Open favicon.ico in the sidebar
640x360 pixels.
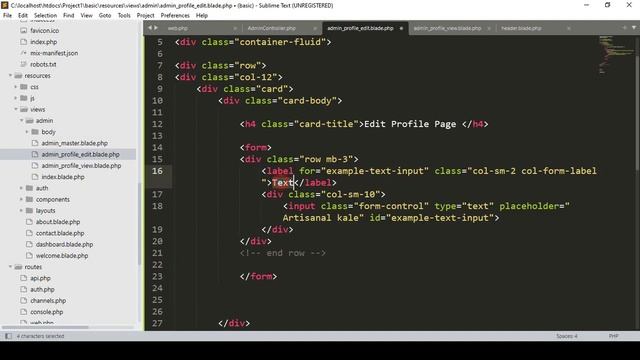point(44,31)
